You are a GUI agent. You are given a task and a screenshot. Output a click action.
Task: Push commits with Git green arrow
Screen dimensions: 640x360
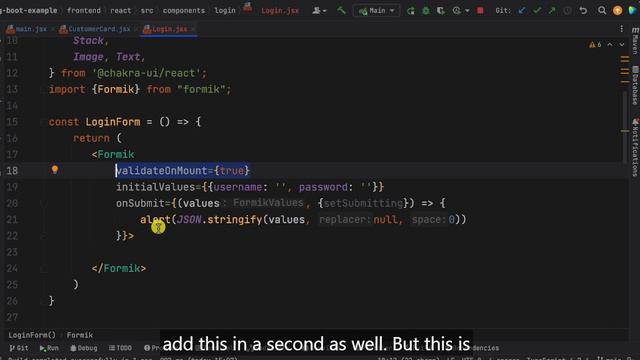tap(552, 11)
